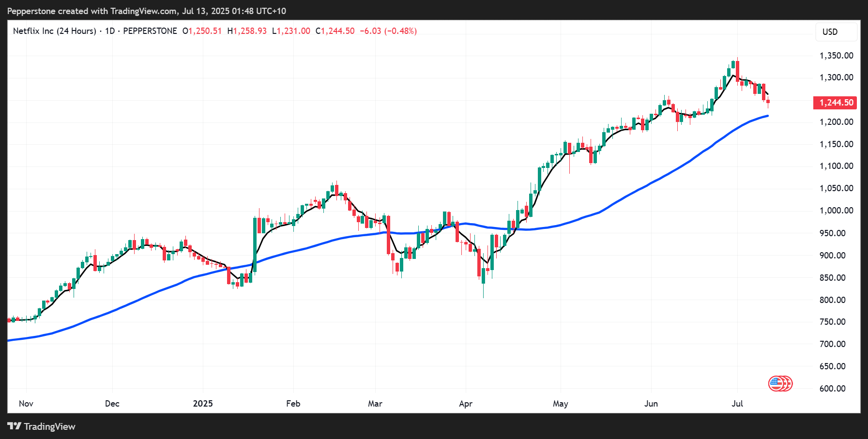Click the 1,000.00 price axis label

click(x=836, y=211)
